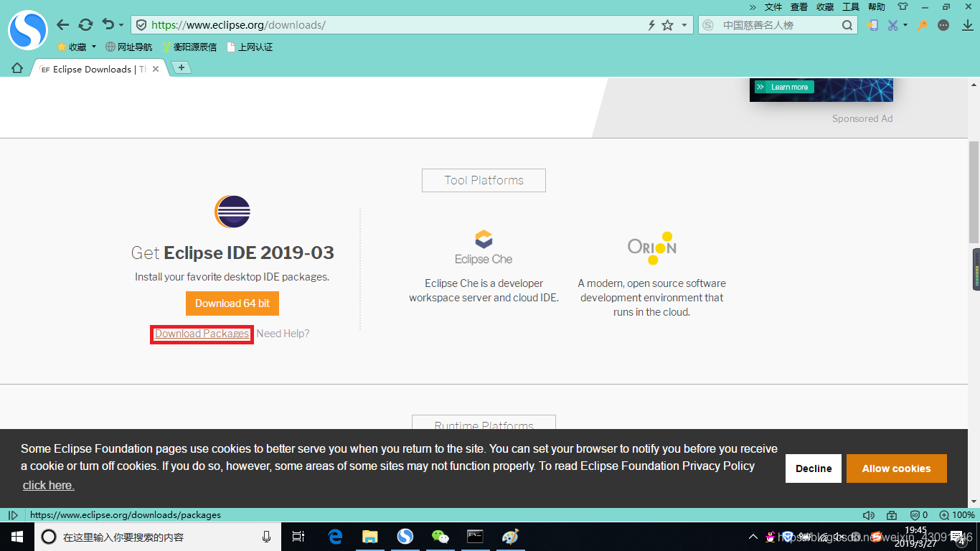Click the undo closed tab arrow
Screen dimensions: 980x551
click(x=108, y=24)
